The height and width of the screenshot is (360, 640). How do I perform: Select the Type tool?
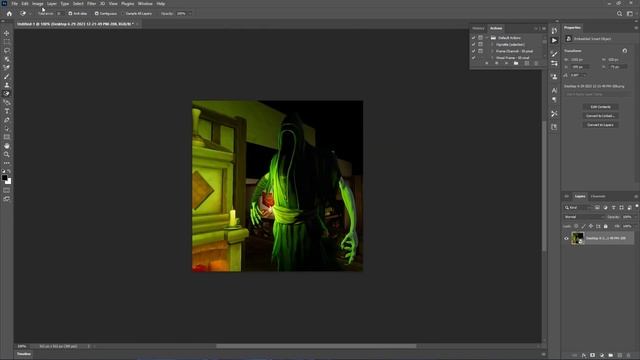tap(7, 111)
